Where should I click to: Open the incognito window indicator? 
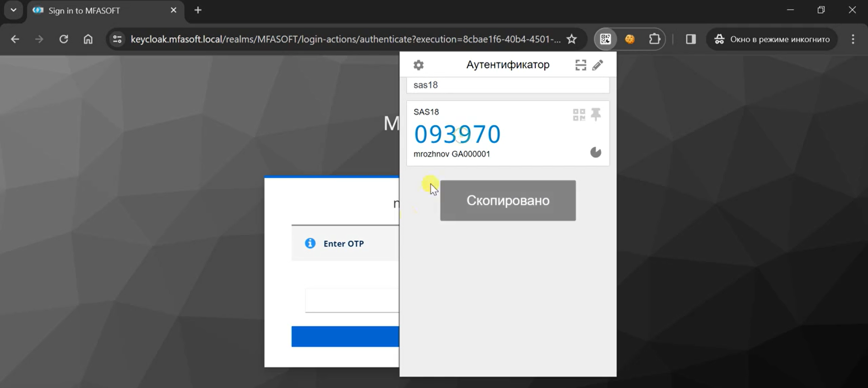click(x=772, y=39)
